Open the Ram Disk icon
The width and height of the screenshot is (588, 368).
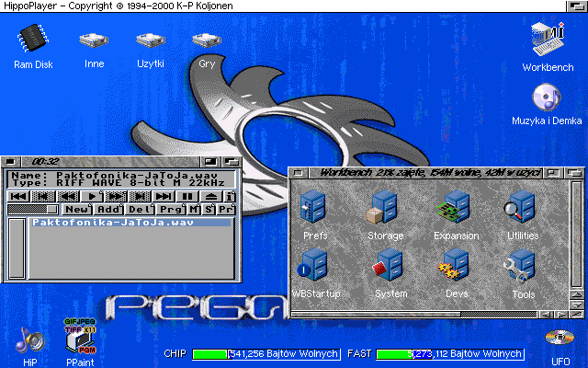pyautogui.click(x=33, y=39)
